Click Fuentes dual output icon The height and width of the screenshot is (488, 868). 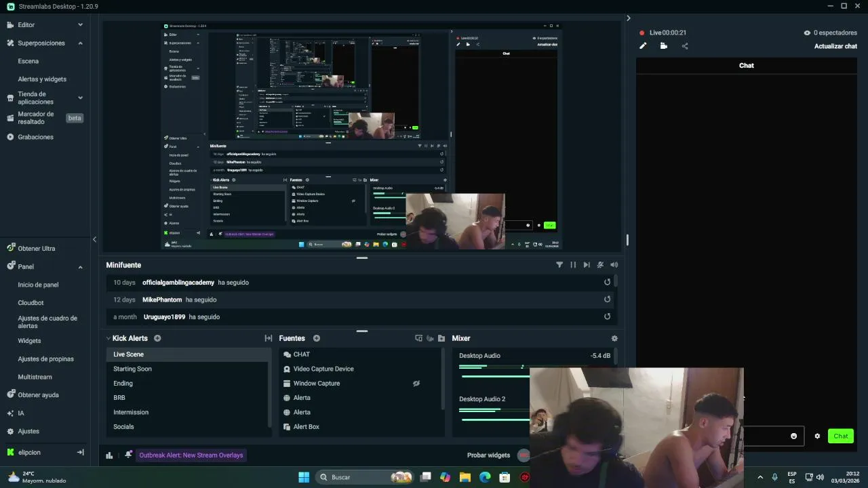(x=418, y=338)
